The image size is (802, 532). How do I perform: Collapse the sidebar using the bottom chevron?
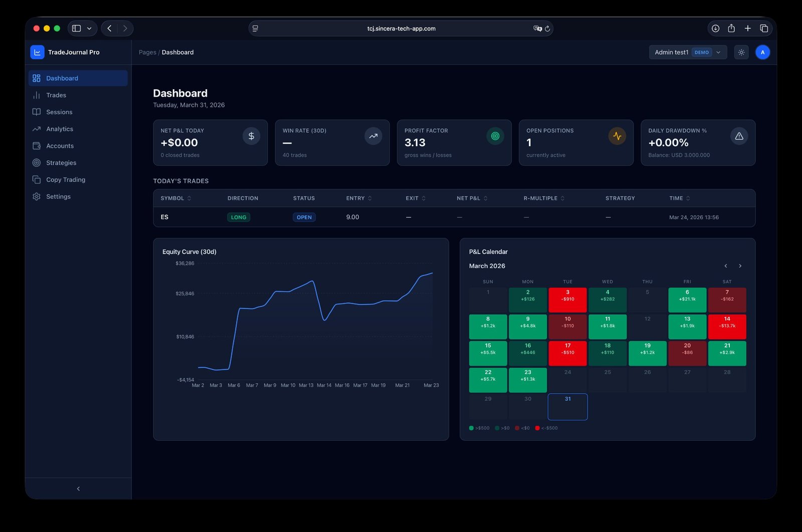(78, 488)
